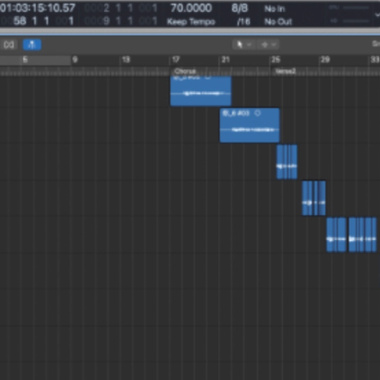Click bar 17 in the ruler
380x380 pixels.
(x=176, y=60)
